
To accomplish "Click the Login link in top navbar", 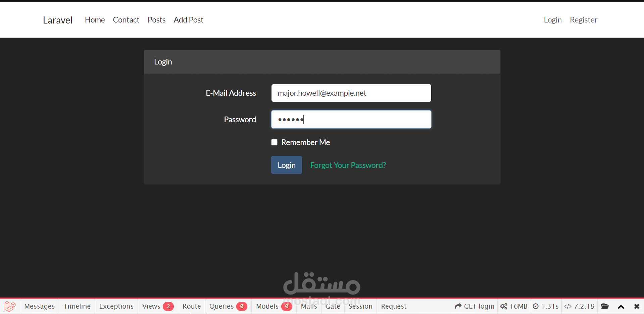I will click(x=553, y=20).
